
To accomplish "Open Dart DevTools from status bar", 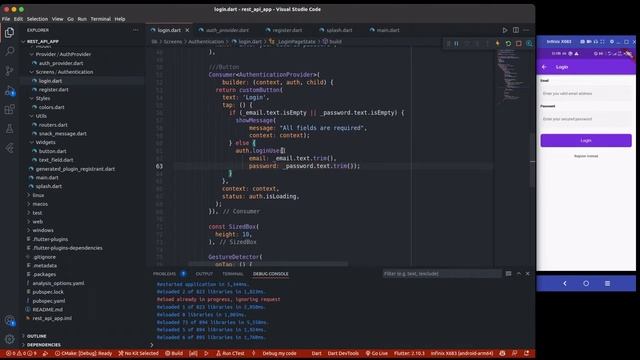I will (x=343, y=353).
